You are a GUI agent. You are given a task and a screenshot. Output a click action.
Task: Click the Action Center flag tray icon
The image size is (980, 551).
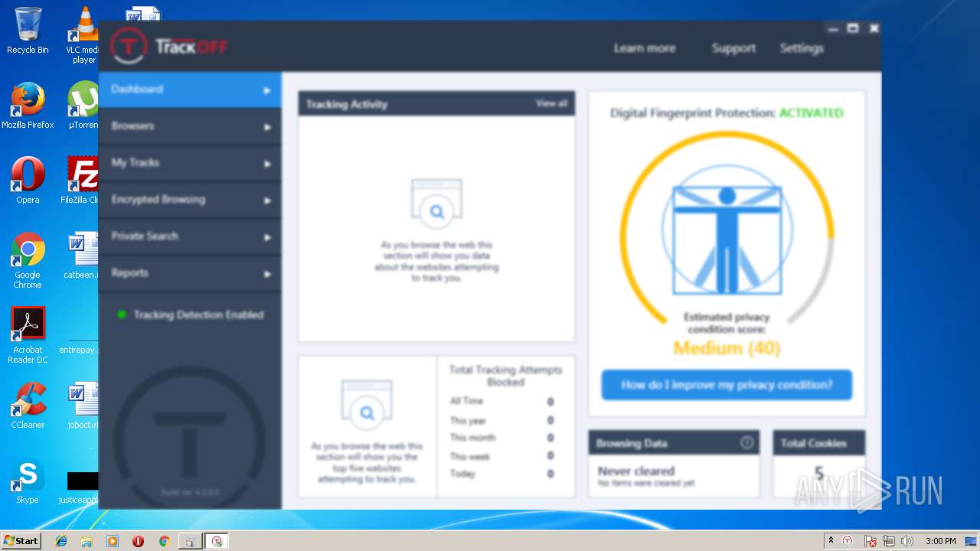[871, 541]
